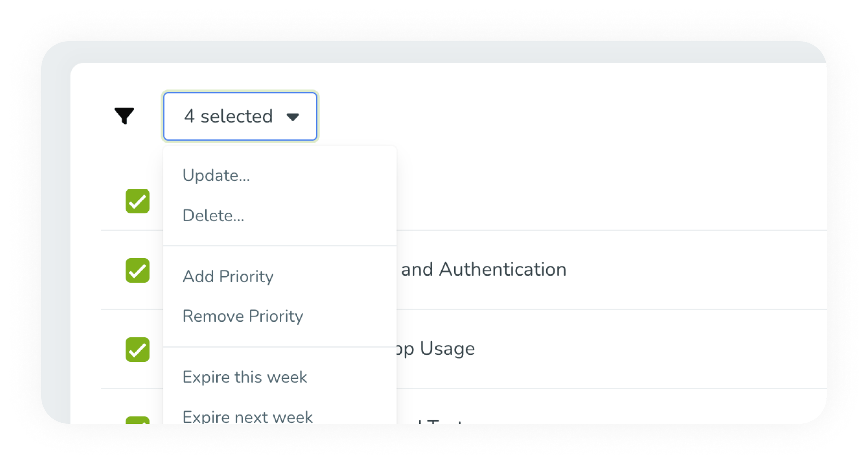This screenshot has width=868, height=465.
Task: Select Add Priority option
Action: click(x=228, y=276)
